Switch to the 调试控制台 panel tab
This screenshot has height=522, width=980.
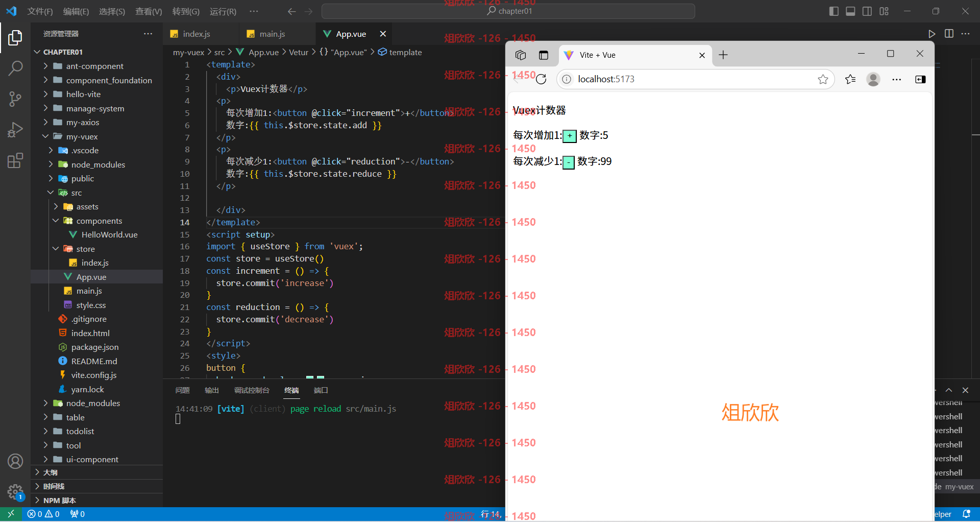point(252,390)
